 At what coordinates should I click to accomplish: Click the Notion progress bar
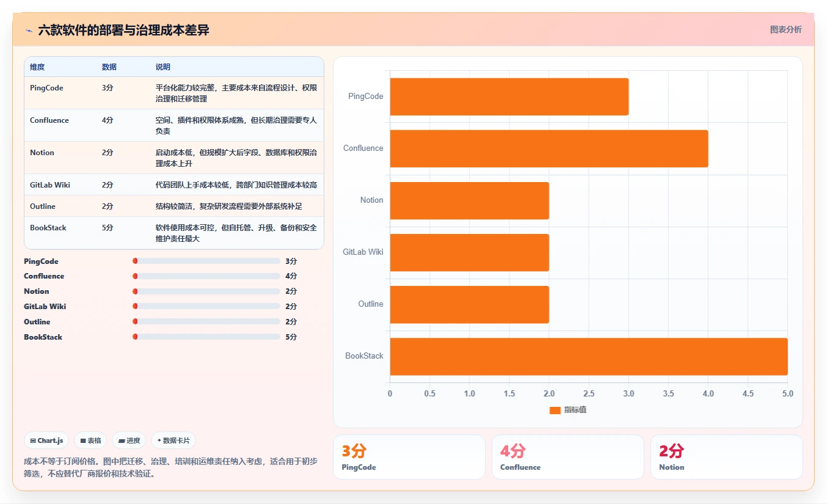tap(206, 291)
